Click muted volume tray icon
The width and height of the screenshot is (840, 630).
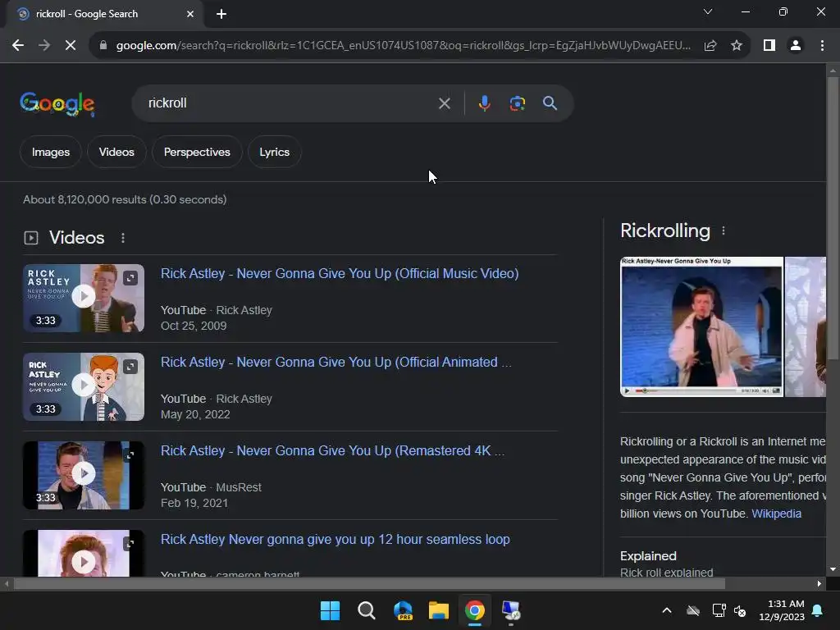click(x=740, y=610)
